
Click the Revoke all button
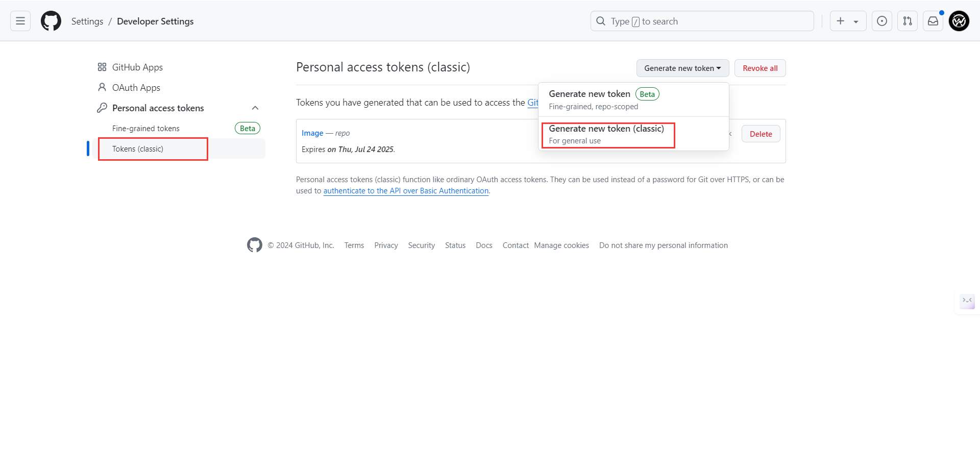pos(760,68)
